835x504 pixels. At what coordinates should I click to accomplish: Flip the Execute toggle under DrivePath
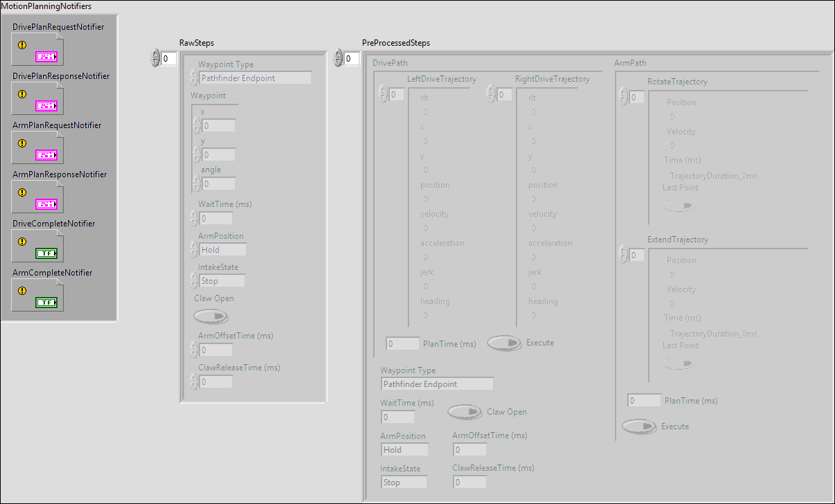click(x=504, y=343)
